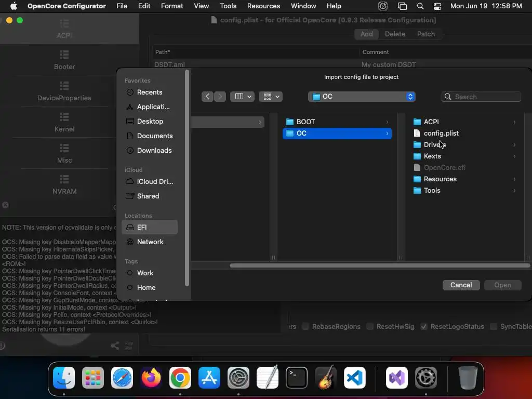The image size is (532, 399).
Task: Go forward in file dialog
Action: pyautogui.click(x=220, y=97)
